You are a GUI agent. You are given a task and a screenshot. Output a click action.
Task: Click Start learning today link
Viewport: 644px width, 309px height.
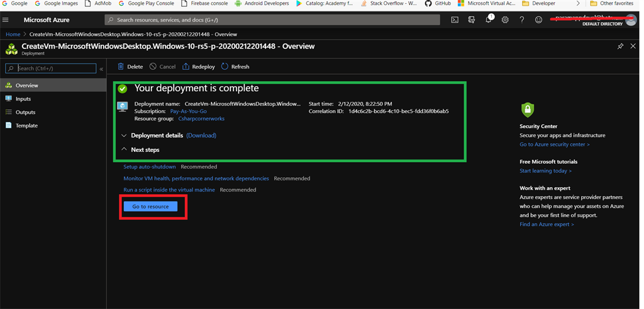[x=545, y=171]
